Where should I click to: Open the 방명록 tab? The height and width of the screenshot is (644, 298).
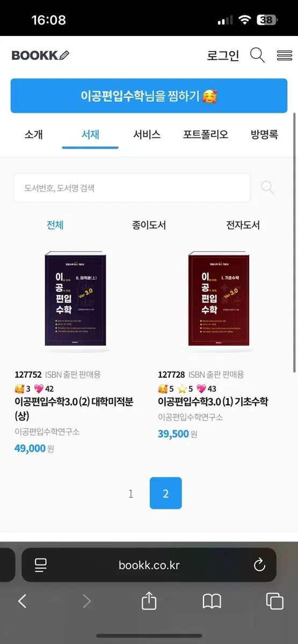(264, 135)
